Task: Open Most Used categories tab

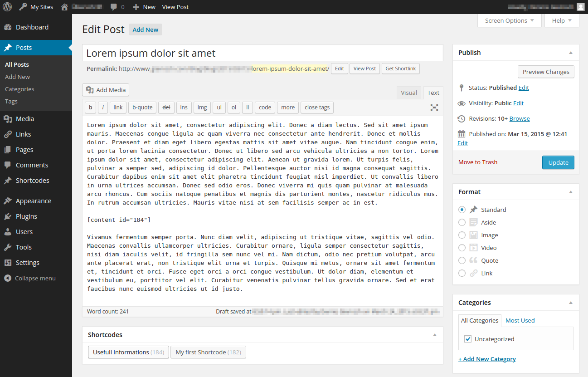Action: 520,320
